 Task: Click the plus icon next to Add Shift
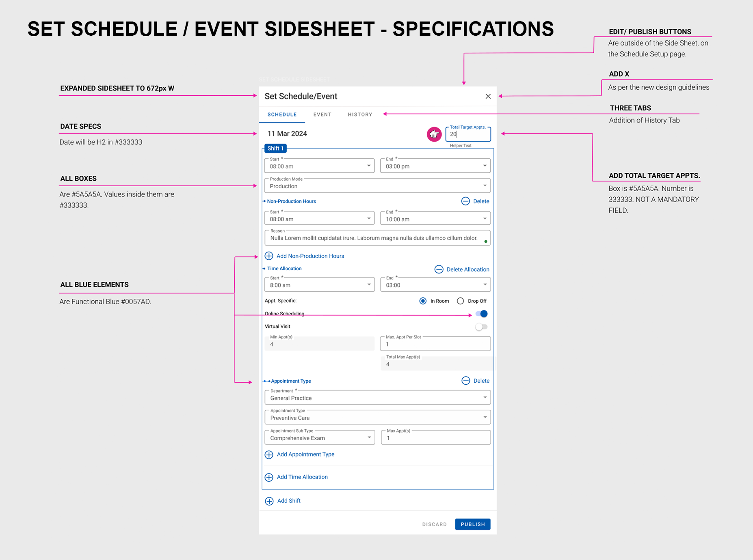(x=269, y=501)
